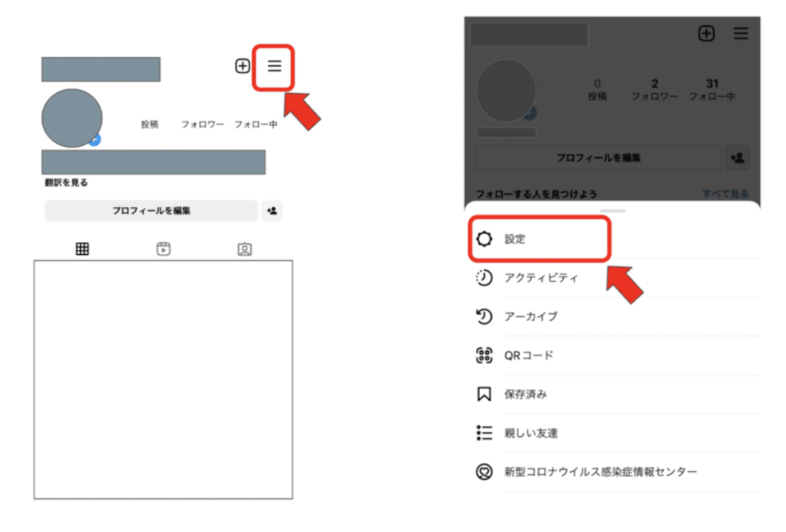Open 保存済み saved items

click(525, 395)
